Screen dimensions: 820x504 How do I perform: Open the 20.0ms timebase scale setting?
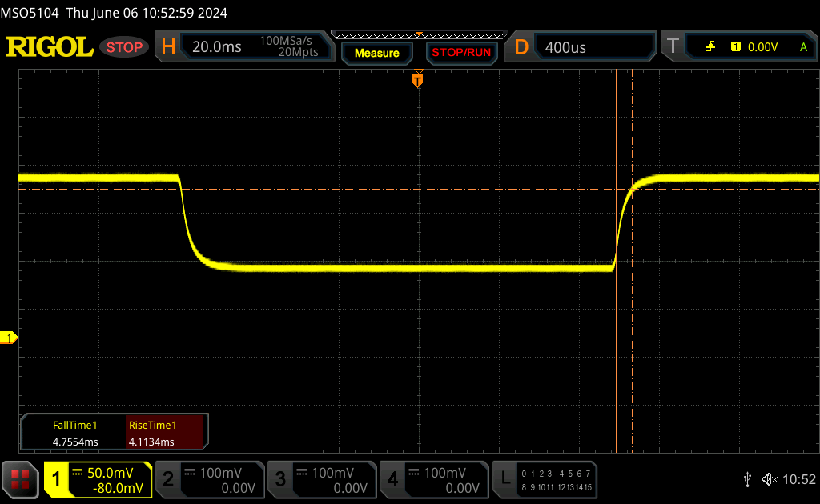(x=217, y=47)
